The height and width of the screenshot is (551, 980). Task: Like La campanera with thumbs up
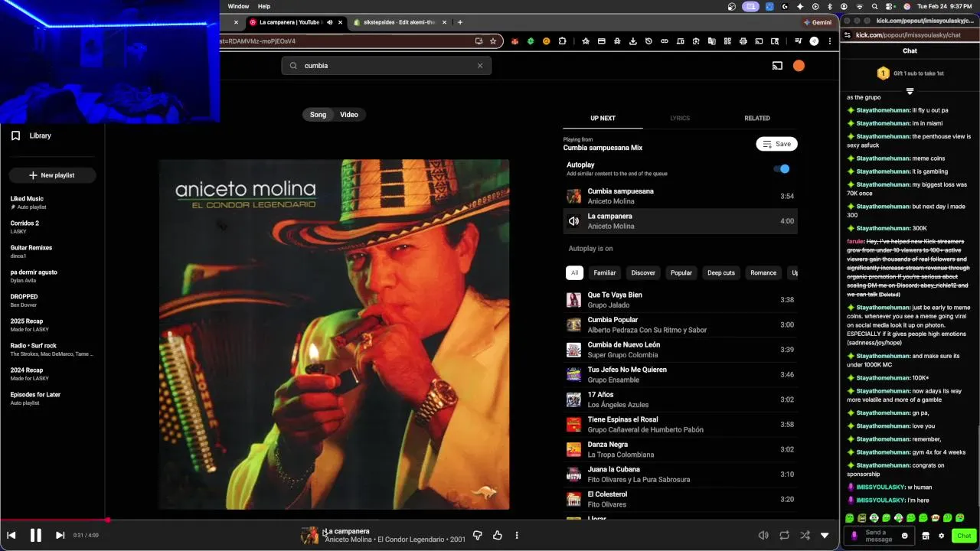[x=498, y=535]
